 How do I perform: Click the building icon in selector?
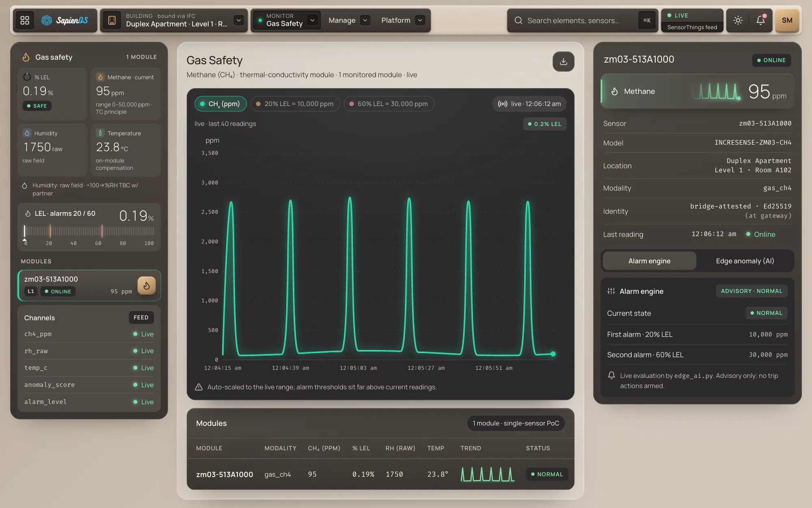tap(112, 20)
